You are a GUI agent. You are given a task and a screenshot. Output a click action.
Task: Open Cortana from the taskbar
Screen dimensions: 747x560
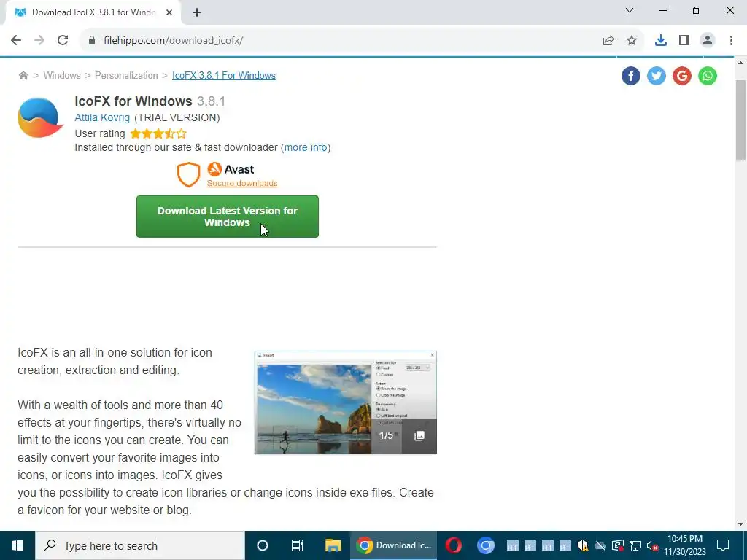pos(263,545)
